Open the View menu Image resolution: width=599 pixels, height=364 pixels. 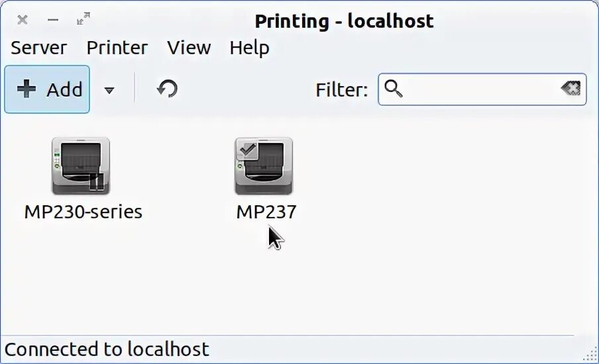pos(189,48)
